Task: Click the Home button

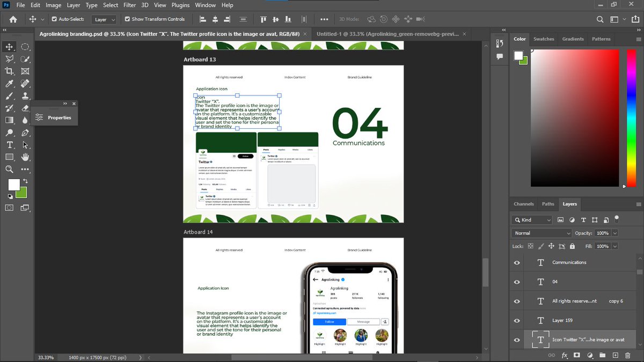Action: click(13, 19)
